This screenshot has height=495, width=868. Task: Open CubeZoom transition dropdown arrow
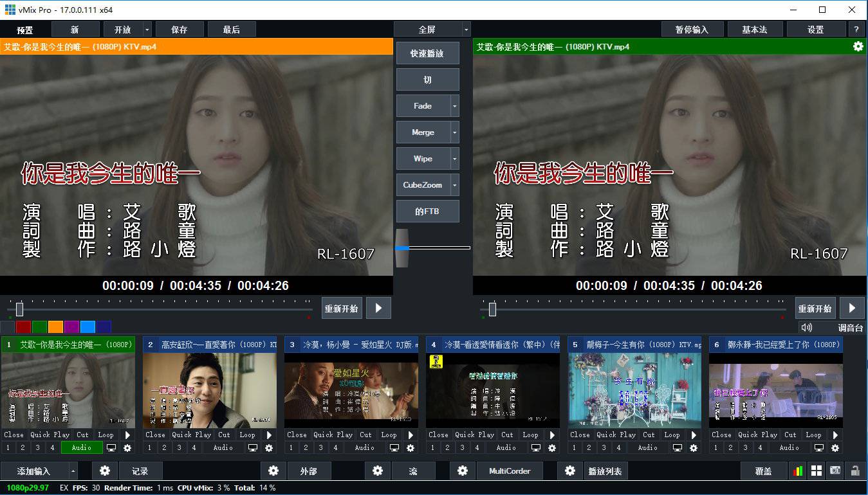455,185
